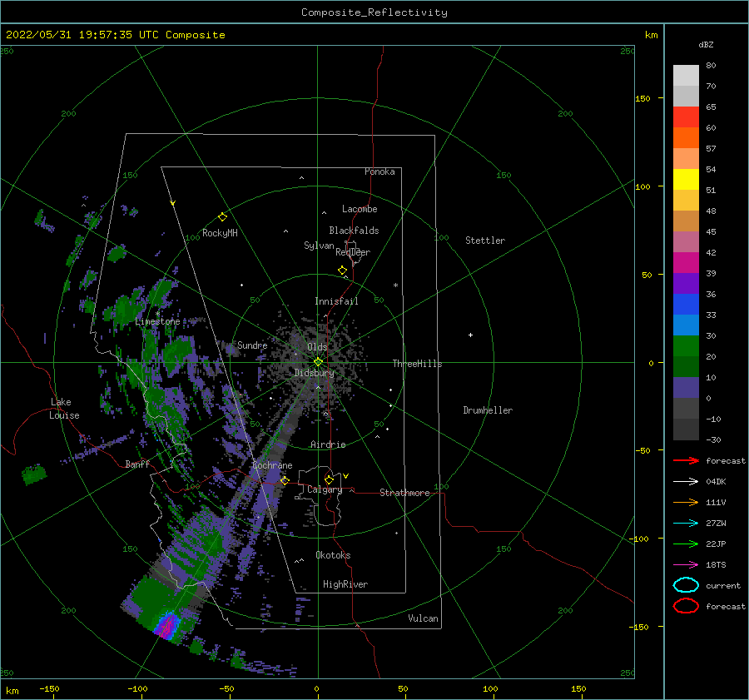Click the yellow diamond marker near Cochrane
This screenshot has height=700, width=749.
click(x=285, y=481)
